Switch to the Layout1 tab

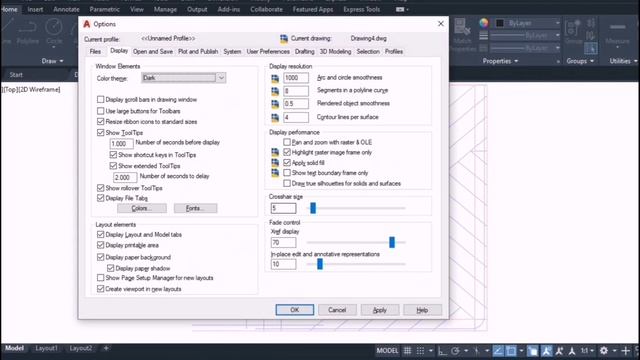coord(46,348)
